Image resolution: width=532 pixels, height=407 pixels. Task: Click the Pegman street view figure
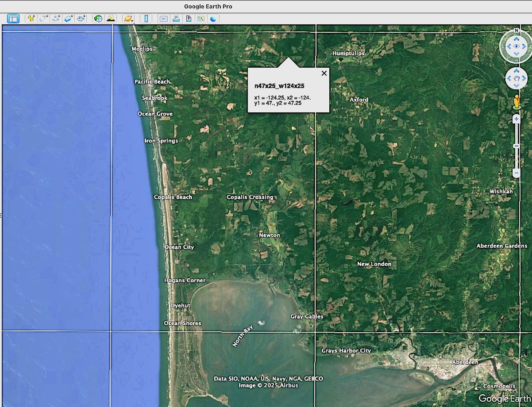(516, 103)
